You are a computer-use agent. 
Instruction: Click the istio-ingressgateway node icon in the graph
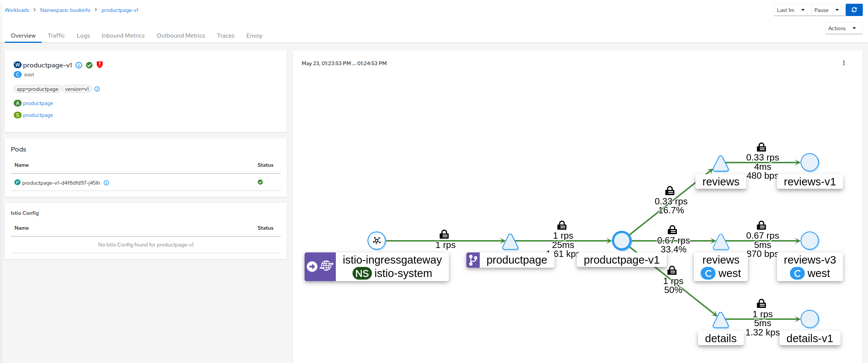377,241
